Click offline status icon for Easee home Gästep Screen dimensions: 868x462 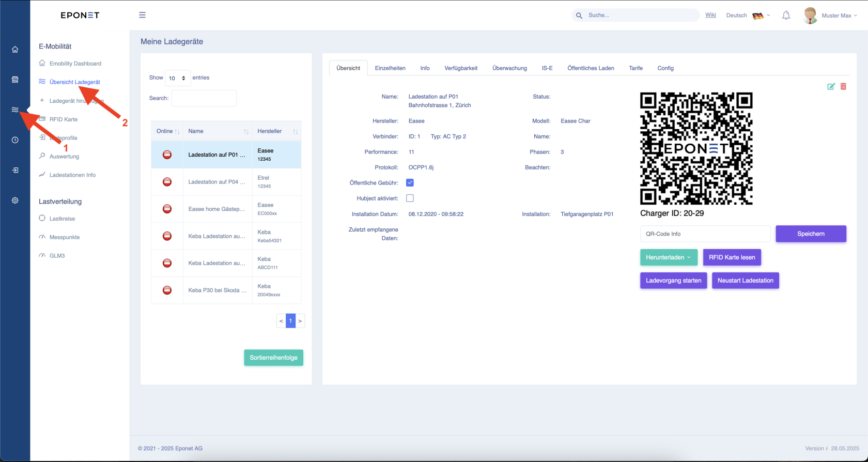point(167,209)
